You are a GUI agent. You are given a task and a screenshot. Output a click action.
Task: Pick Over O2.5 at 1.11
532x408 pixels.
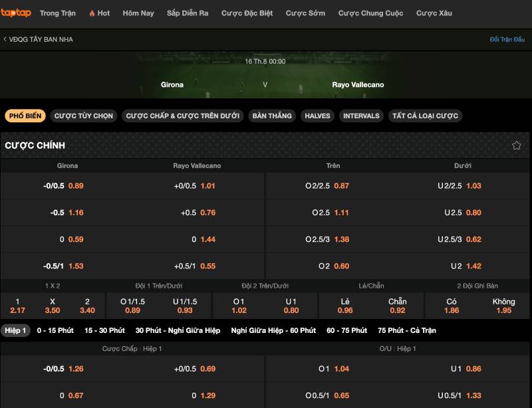coord(332,213)
